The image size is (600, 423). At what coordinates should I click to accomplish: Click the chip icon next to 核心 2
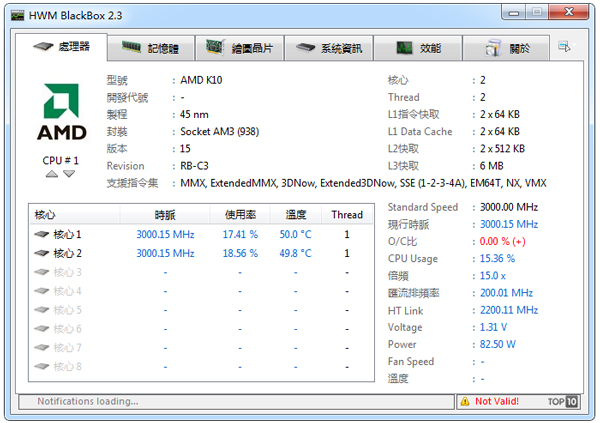(x=42, y=253)
